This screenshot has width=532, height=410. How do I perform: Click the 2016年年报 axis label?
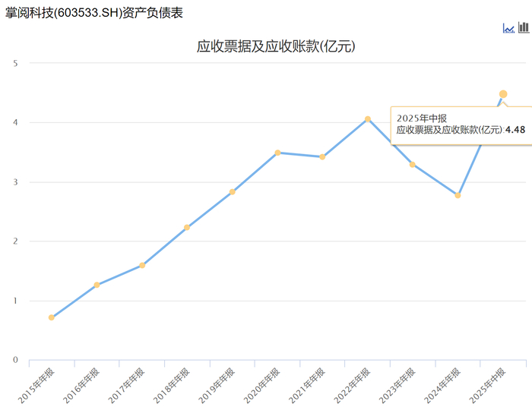[81, 386]
